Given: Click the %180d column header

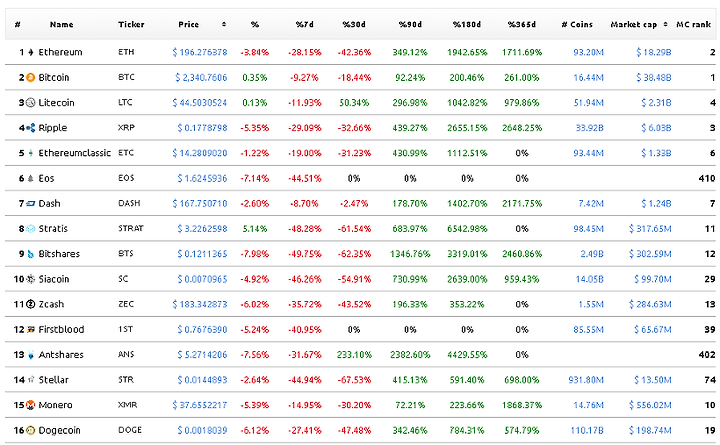Looking at the screenshot, I should tap(467, 24).
